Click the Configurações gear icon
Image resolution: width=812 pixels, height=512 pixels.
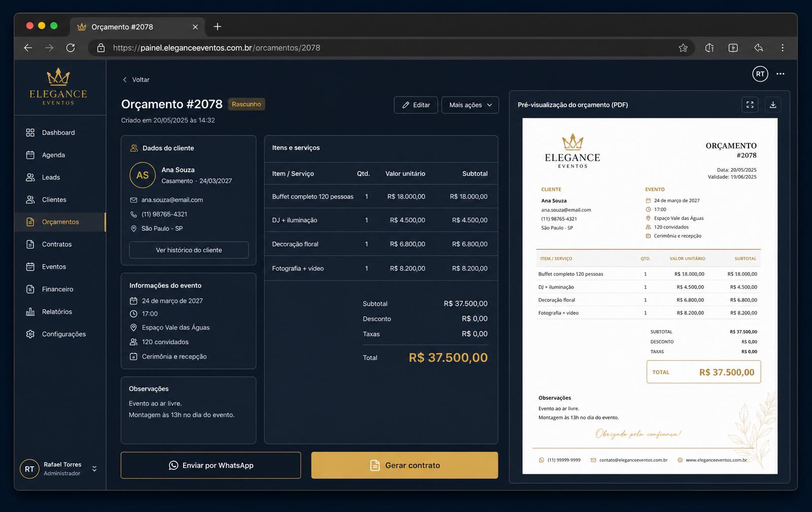tap(30, 334)
